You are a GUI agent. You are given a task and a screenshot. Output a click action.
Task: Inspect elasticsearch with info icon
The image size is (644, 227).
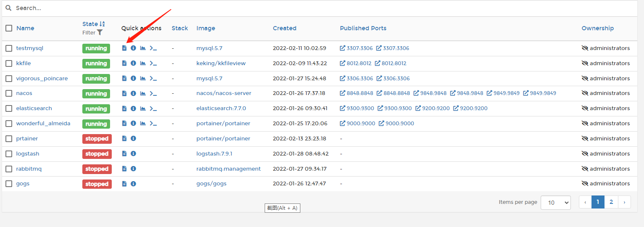(133, 108)
